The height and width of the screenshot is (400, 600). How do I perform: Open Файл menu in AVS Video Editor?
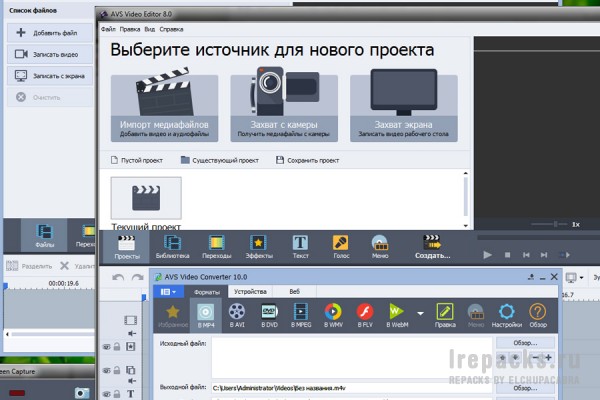[x=108, y=29]
